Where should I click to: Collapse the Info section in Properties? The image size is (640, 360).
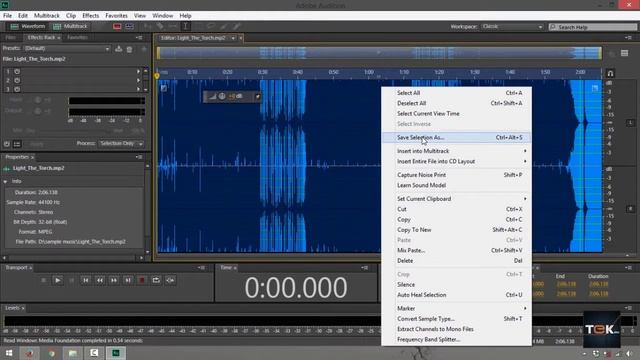(x=5, y=181)
